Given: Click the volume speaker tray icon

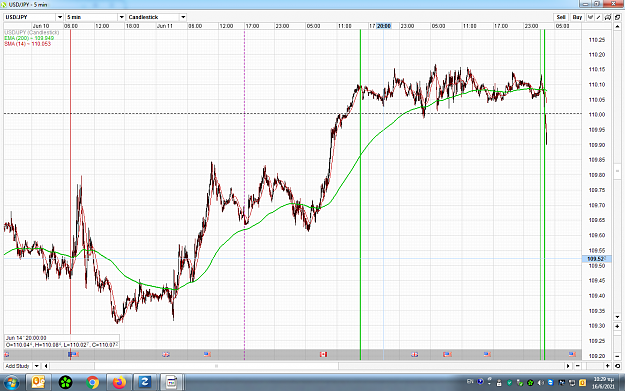Looking at the screenshot, I should pyautogui.click(x=540, y=383).
